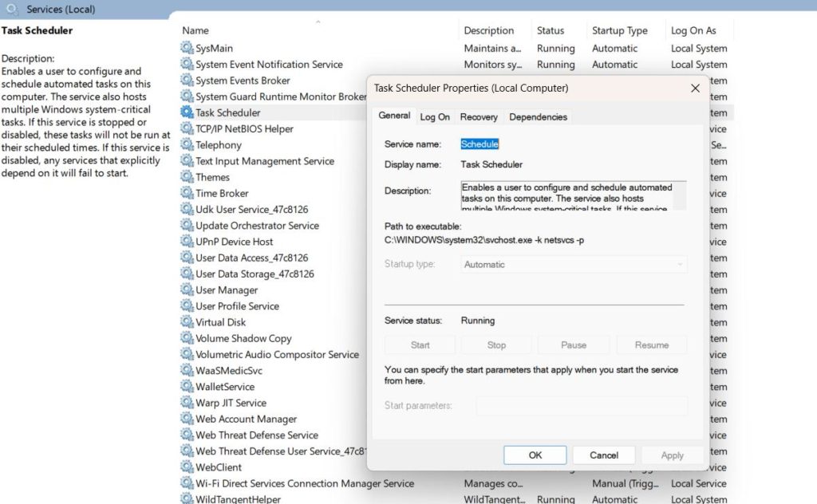Sort services by Startup Type column
The width and height of the screenshot is (817, 504).
click(x=619, y=31)
